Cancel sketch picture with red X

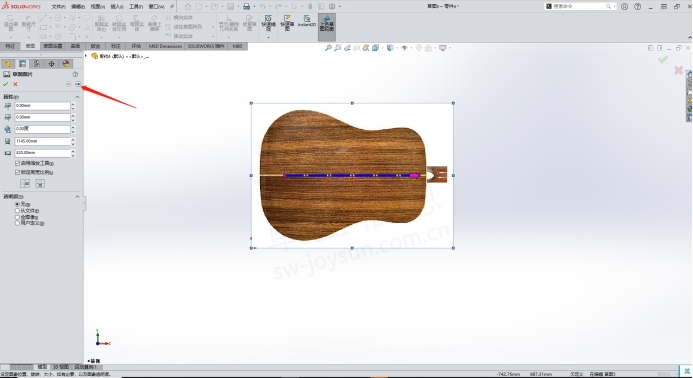[15, 84]
